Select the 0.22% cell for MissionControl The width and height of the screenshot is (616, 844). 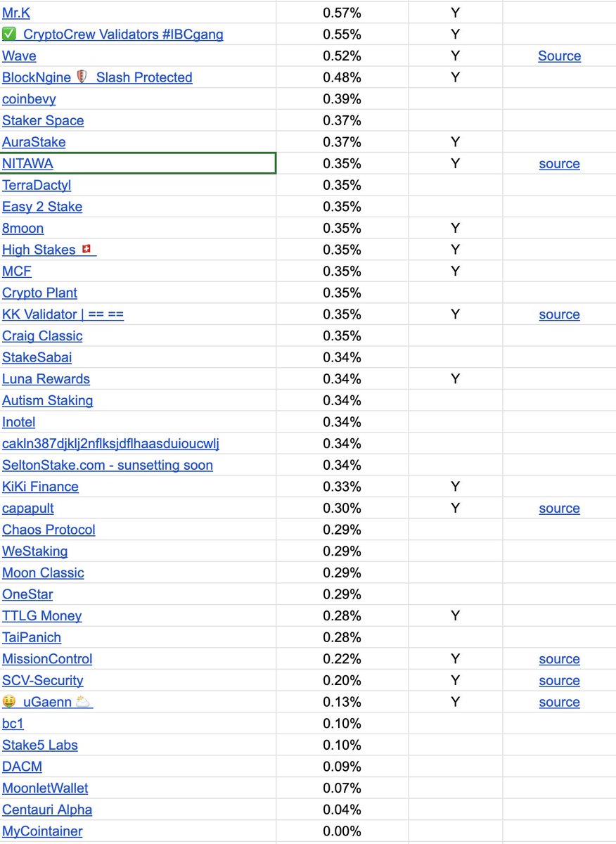[342, 659]
